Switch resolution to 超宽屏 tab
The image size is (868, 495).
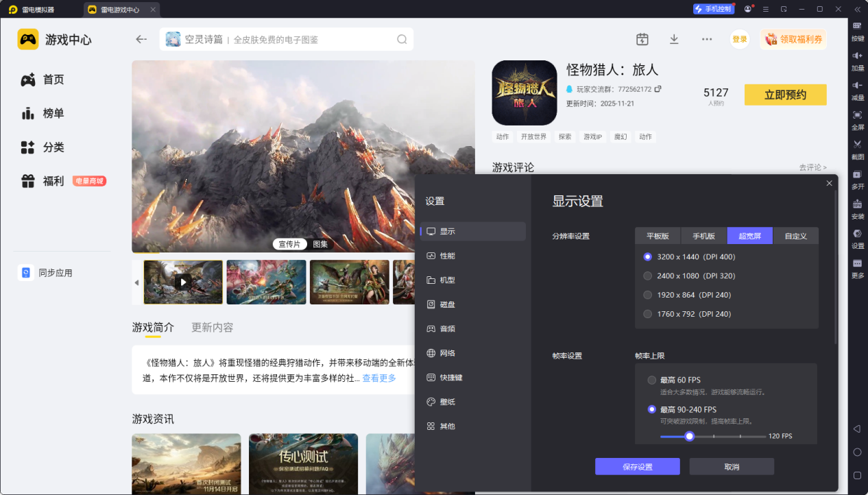[750, 236]
